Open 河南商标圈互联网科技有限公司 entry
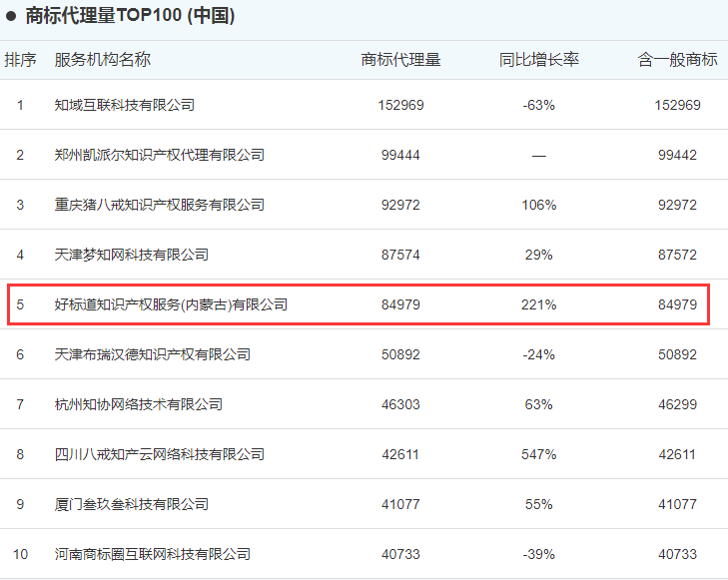The image size is (728, 580). (x=152, y=554)
